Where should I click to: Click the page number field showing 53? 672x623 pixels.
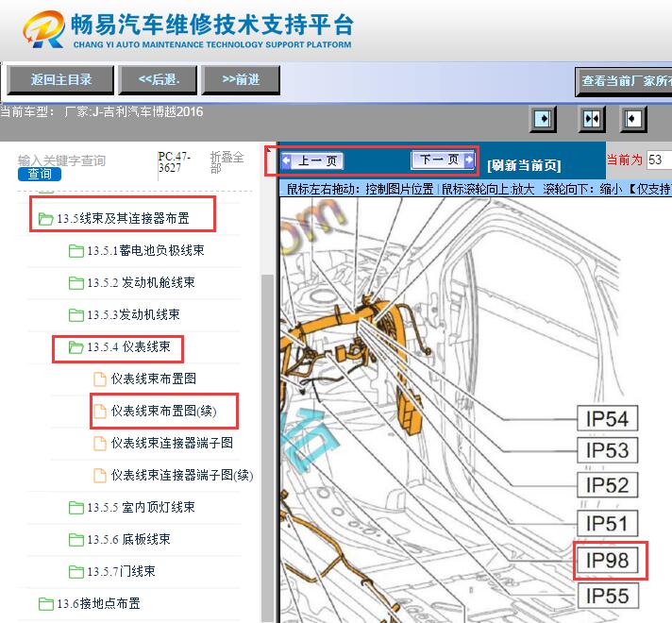click(x=659, y=160)
